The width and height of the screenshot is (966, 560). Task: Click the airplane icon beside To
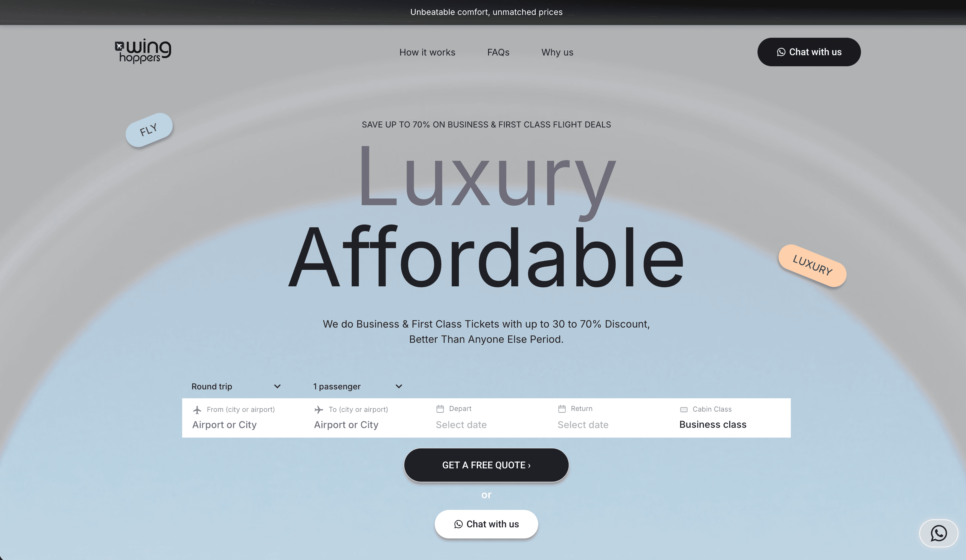pyautogui.click(x=319, y=409)
